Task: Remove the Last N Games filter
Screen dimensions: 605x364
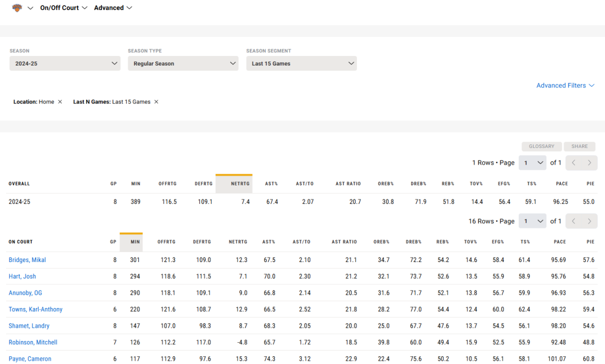Action: pyautogui.click(x=156, y=102)
